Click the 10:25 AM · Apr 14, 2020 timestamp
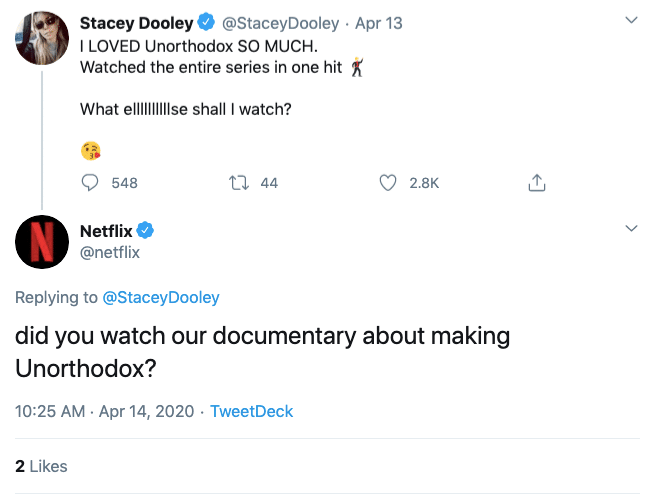The height and width of the screenshot is (501, 655). [x=106, y=411]
